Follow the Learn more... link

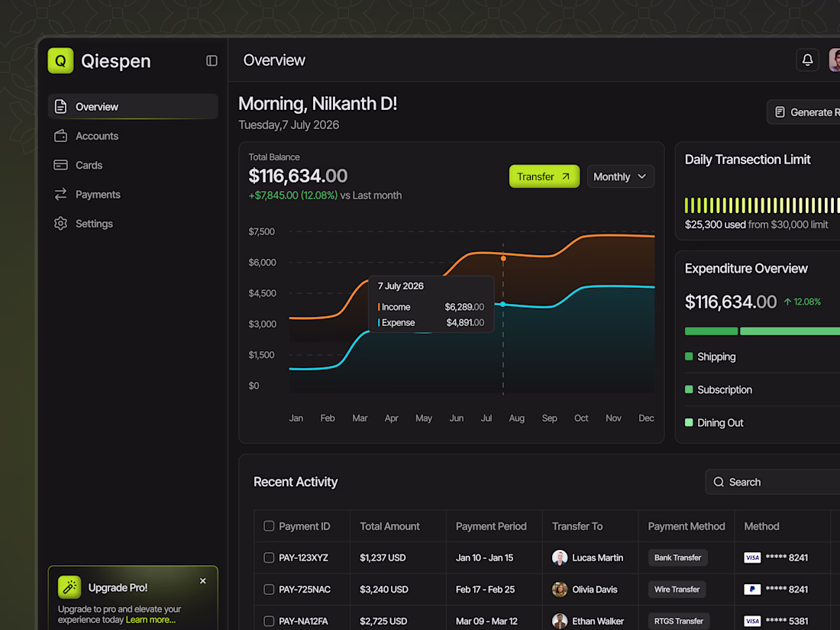(x=150, y=620)
